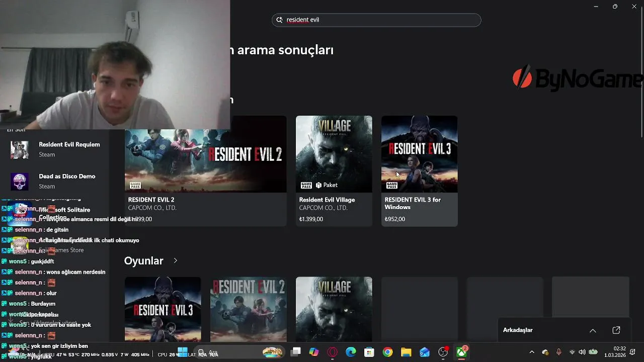Open the Resident Evil Village featured card
The width and height of the screenshot is (644, 362).
pos(334,171)
